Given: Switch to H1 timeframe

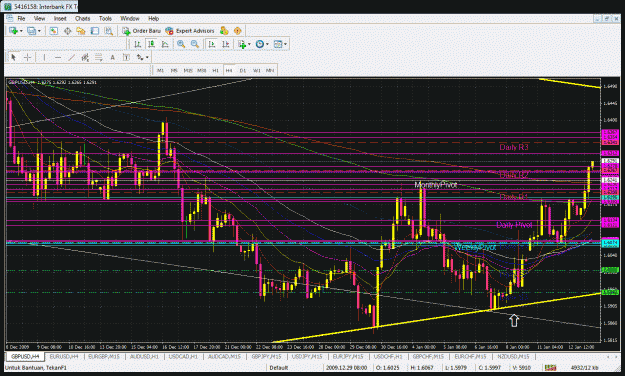Looking at the screenshot, I should pyautogui.click(x=215, y=70).
